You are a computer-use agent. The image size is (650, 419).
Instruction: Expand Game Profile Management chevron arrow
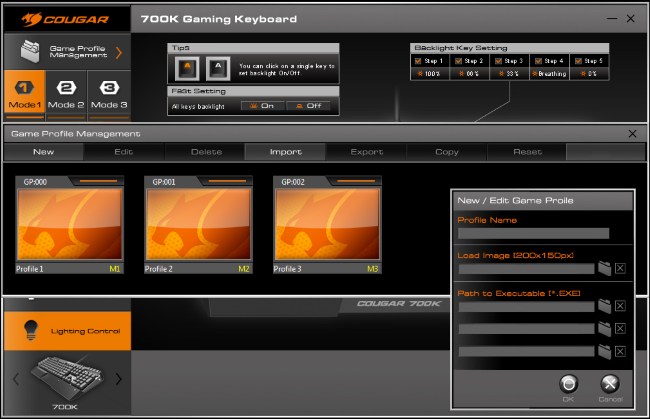(119, 53)
